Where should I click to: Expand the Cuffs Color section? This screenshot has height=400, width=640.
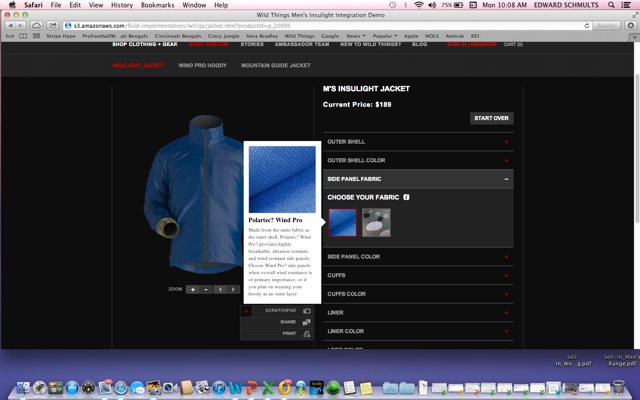pos(418,294)
